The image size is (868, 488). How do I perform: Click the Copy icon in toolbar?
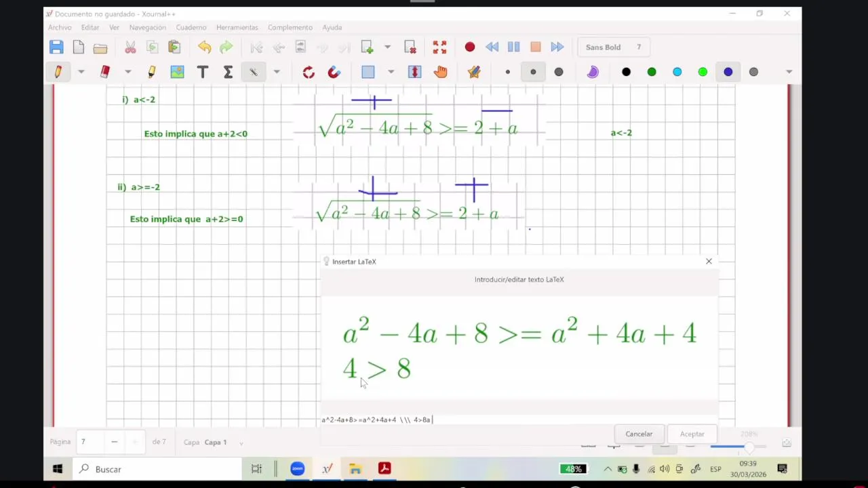(x=153, y=47)
